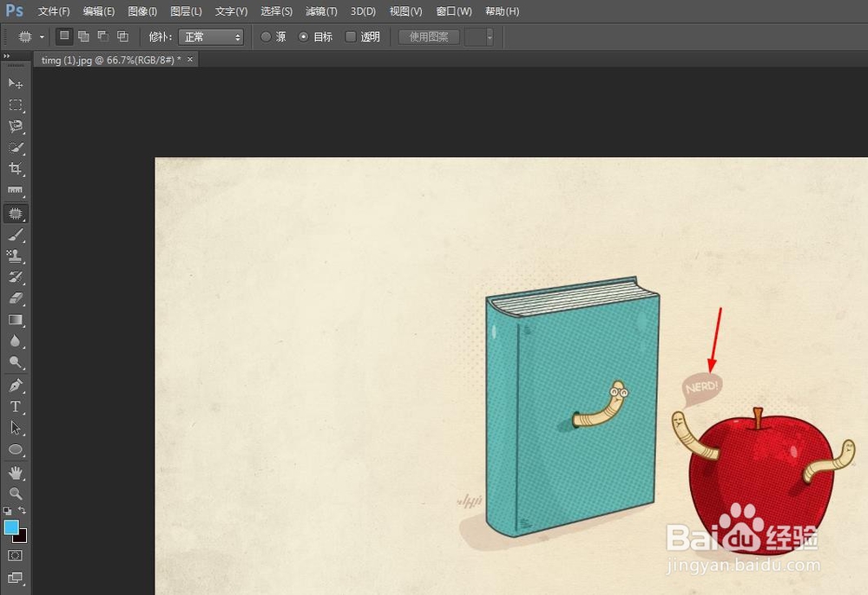
Task: Close the timg (1).jpg document tab
Action: click(x=190, y=59)
